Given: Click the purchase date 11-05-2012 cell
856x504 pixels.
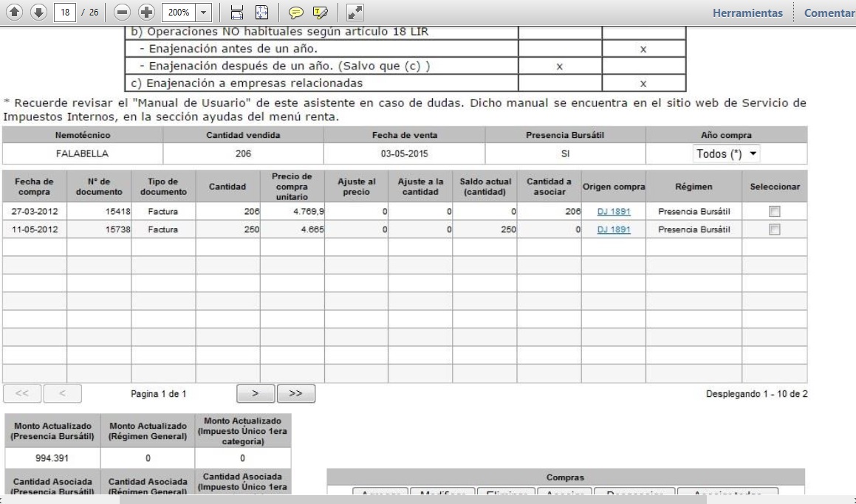Looking at the screenshot, I should pyautogui.click(x=35, y=229).
